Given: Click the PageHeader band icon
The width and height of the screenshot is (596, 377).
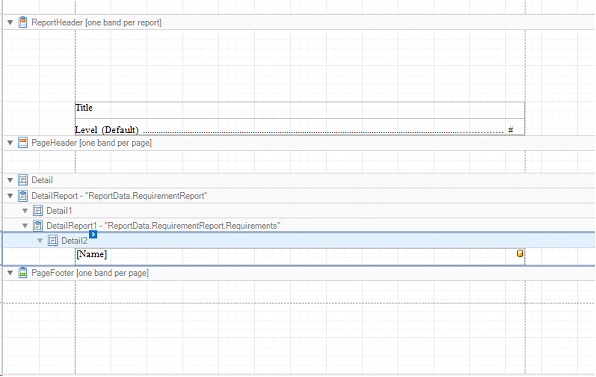Looking at the screenshot, I should click(x=23, y=143).
